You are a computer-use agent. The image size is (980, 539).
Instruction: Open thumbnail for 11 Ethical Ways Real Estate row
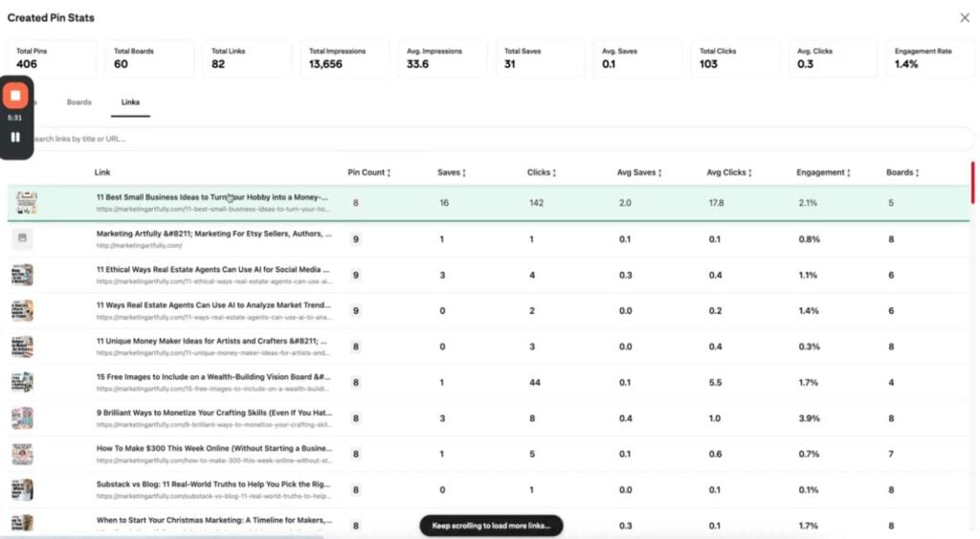[x=23, y=275]
